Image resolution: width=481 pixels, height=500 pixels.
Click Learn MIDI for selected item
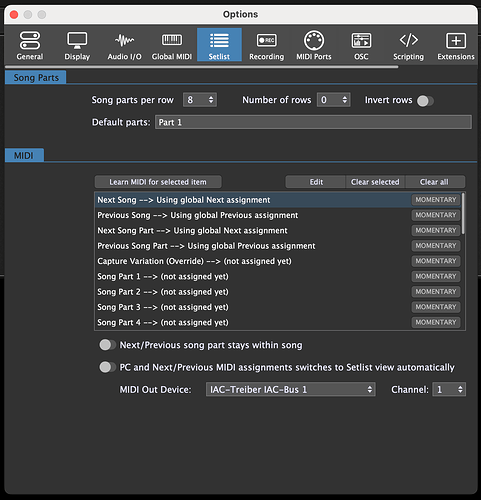pos(158,182)
